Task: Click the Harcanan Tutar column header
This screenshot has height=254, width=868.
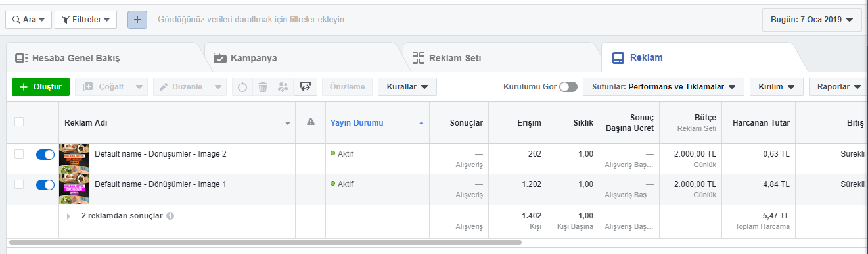Action: pyautogui.click(x=758, y=123)
